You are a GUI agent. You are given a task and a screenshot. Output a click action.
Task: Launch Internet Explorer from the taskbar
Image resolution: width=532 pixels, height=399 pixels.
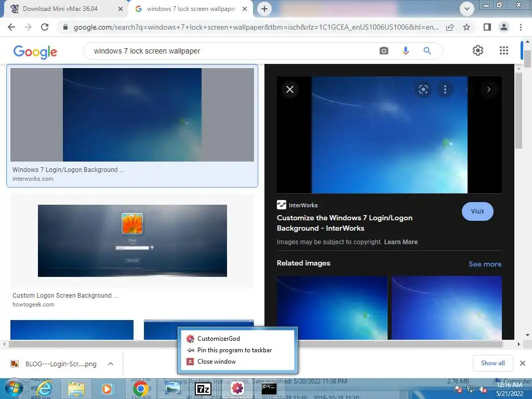point(44,389)
